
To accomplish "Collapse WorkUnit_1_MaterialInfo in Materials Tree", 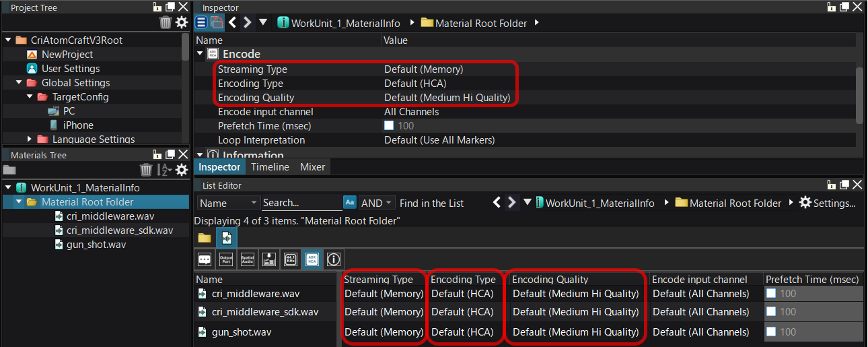I will point(8,187).
